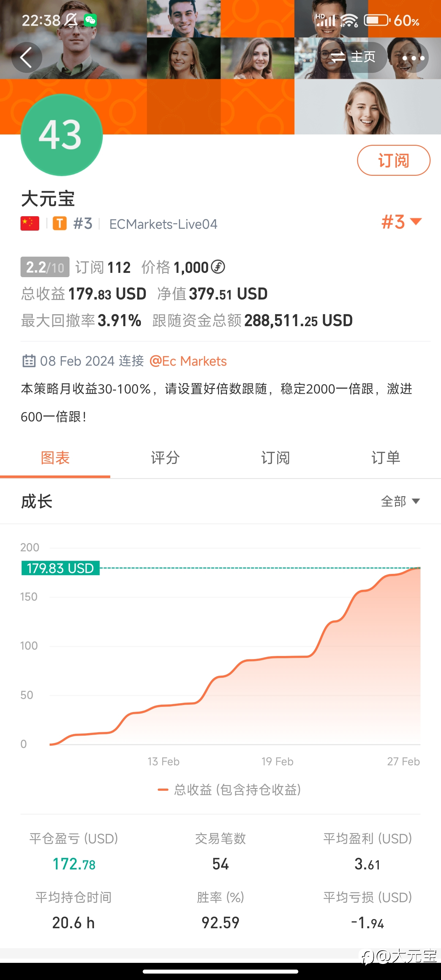
Task: Open the three-dot more options menu
Action: tap(413, 58)
